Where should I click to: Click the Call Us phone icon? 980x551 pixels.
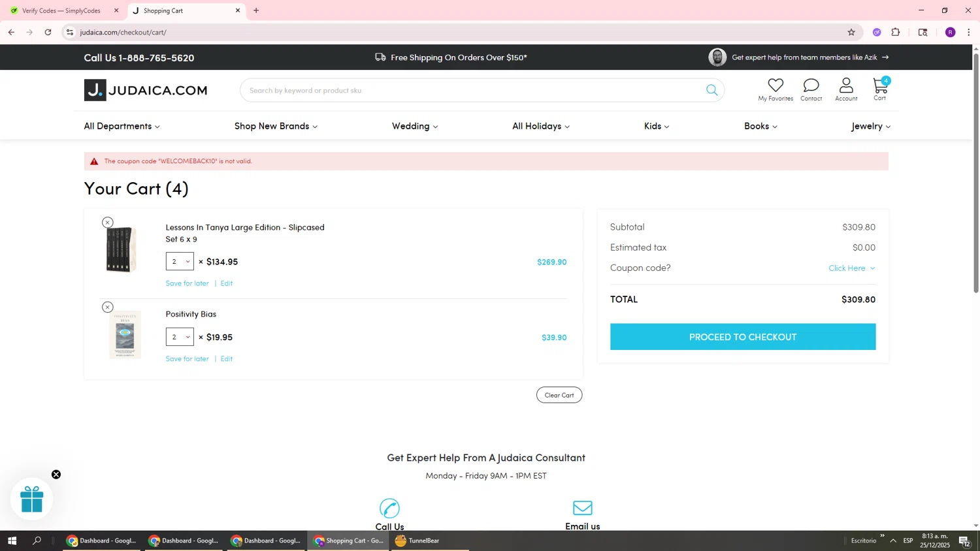pyautogui.click(x=389, y=508)
